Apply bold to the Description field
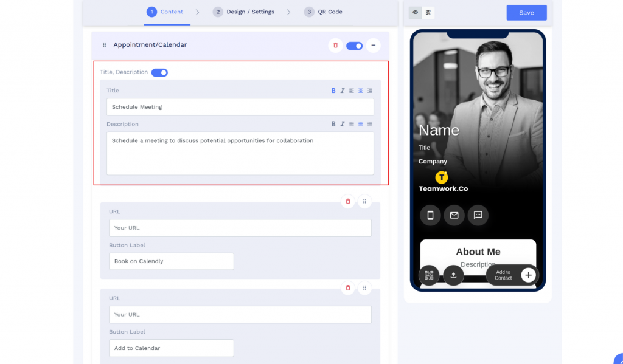Image resolution: width=623 pixels, height=364 pixels. pos(333,124)
